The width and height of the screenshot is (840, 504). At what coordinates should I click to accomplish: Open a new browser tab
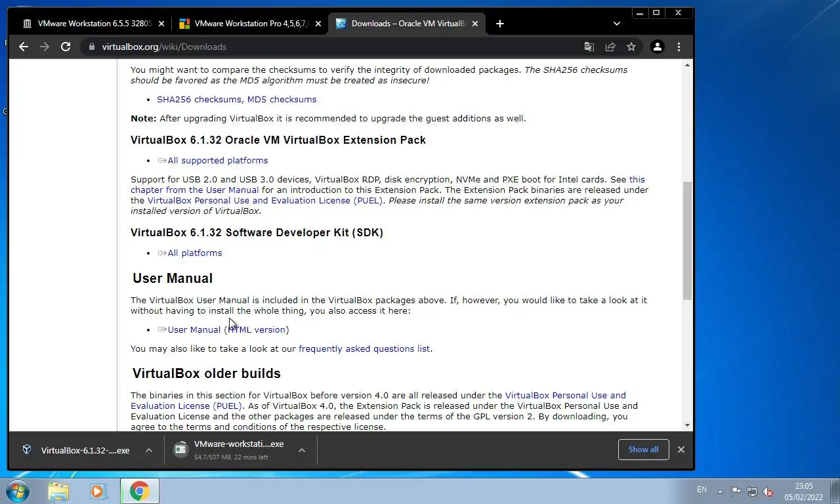point(500,24)
